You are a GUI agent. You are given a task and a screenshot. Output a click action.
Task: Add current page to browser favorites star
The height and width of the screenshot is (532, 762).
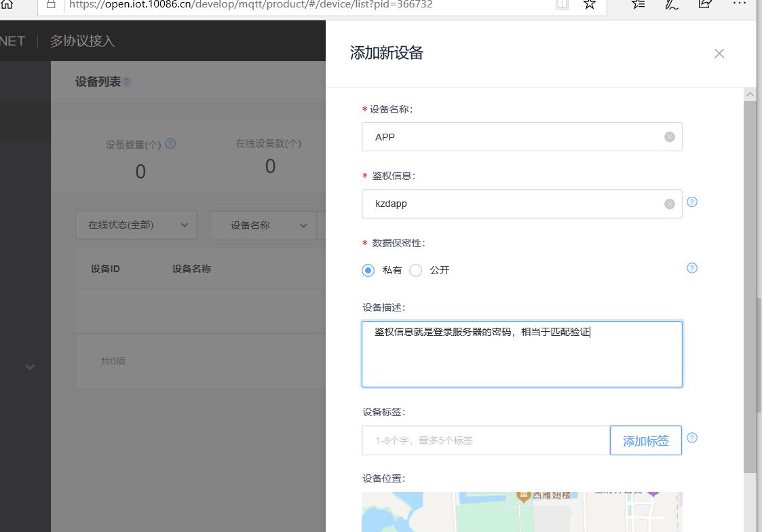(588, 5)
